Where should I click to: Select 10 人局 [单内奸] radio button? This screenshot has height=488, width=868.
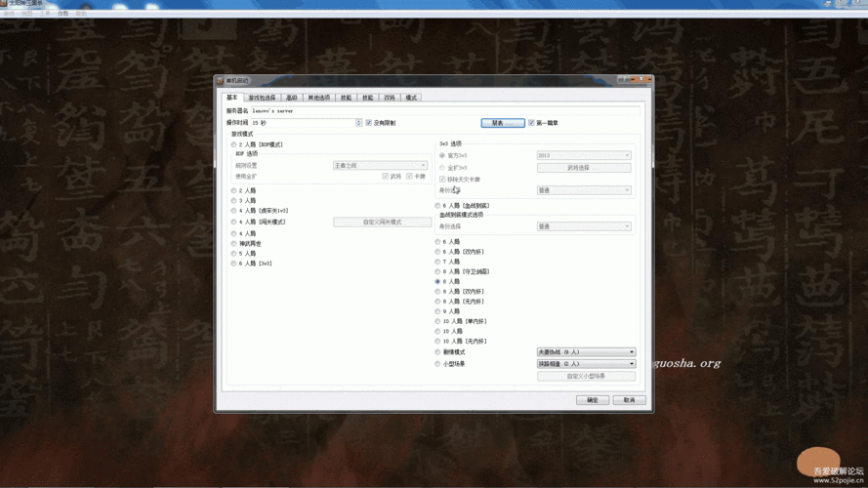pyautogui.click(x=437, y=321)
